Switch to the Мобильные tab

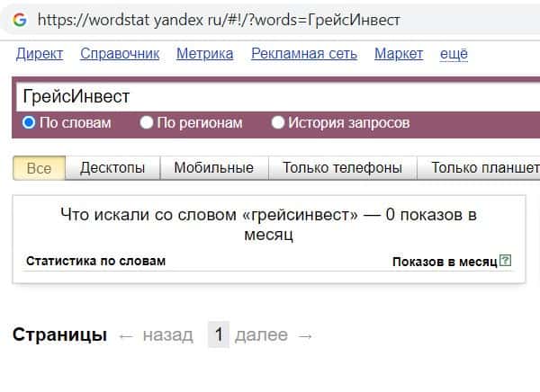point(214,168)
